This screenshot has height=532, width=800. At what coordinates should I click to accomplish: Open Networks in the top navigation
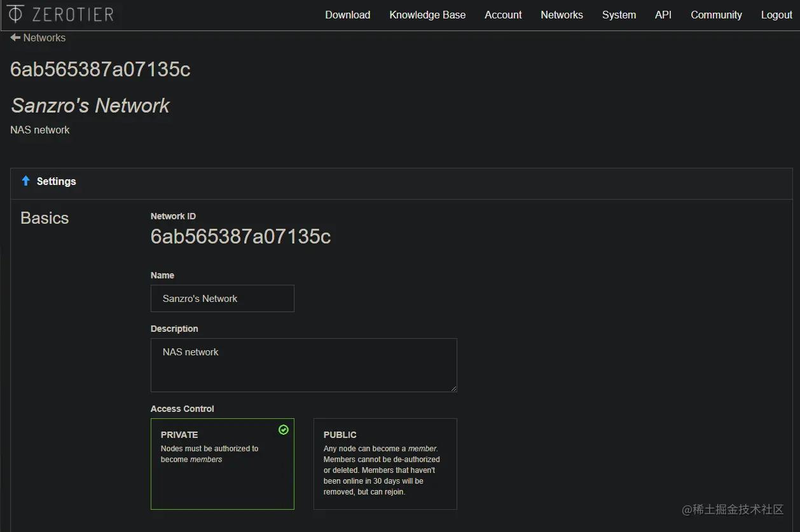click(562, 15)
